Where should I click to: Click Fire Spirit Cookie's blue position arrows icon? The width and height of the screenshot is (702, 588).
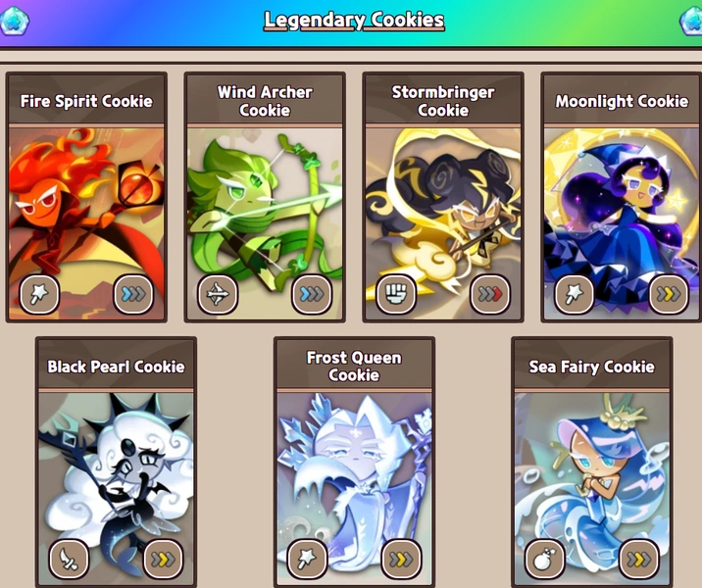[133, 294]
